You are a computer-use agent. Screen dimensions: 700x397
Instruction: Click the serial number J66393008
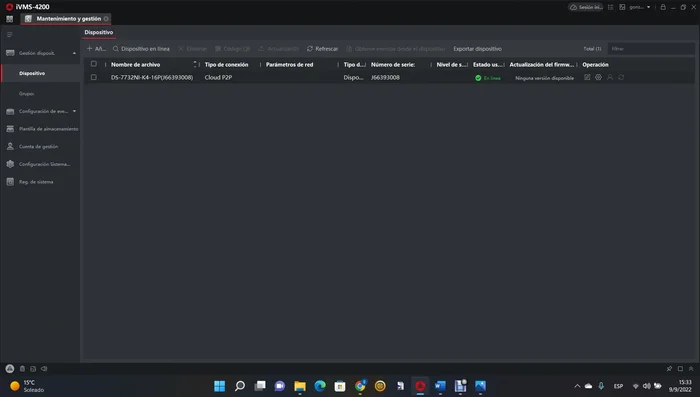[x=385, y=78]
